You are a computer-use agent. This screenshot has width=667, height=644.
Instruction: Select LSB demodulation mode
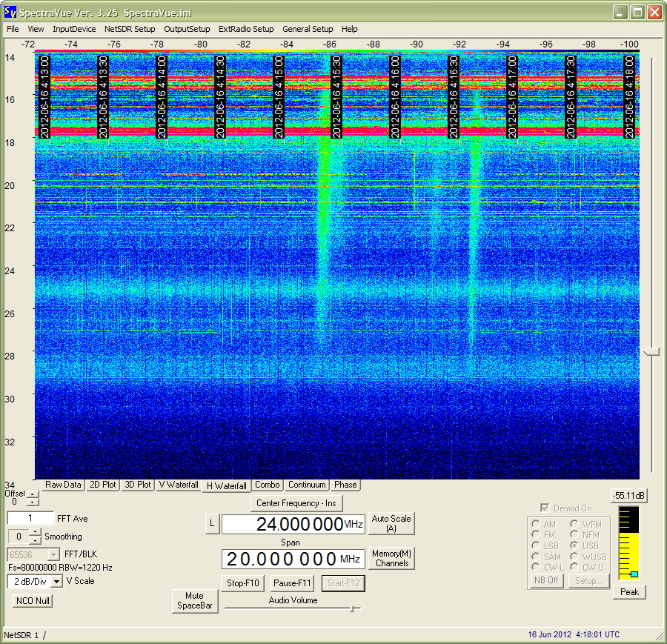click(536, 545)
